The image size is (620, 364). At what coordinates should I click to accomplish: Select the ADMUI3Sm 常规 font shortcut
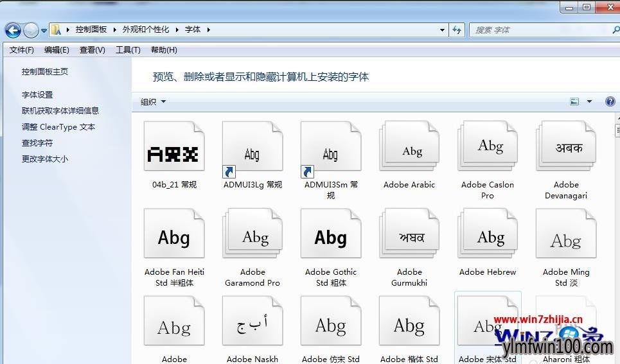(x=331, y=150)
